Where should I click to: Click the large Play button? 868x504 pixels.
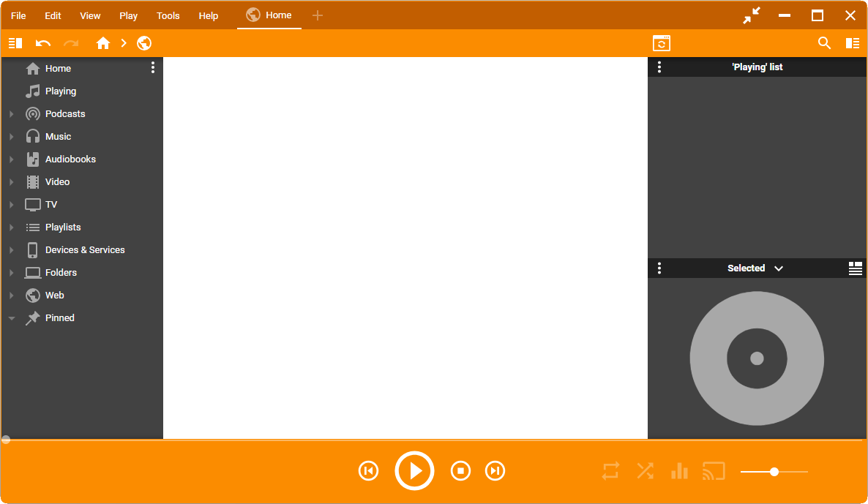click(414, 470)
